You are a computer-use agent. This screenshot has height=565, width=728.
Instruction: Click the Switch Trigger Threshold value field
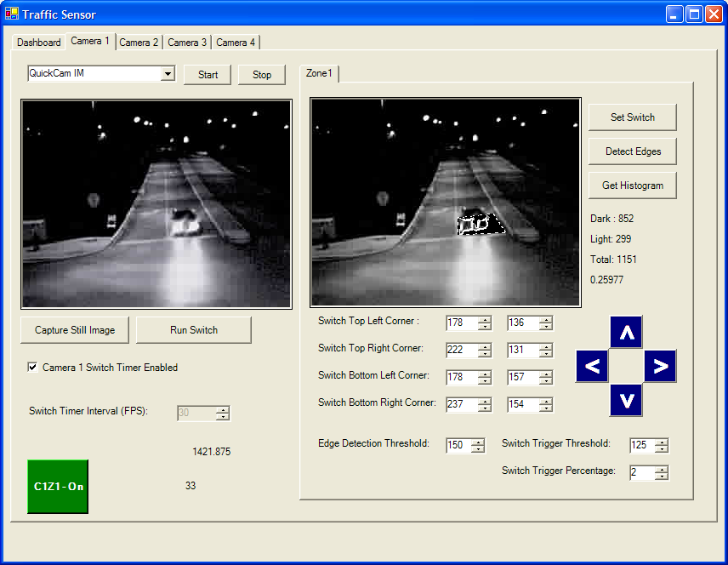pyautogui.click(x=642, y=445)
